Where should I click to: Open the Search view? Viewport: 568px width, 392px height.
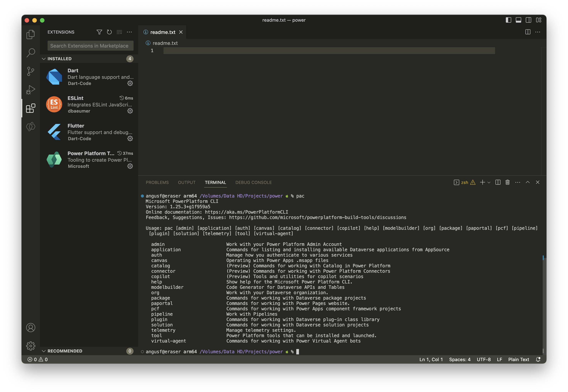click(31, 53)
